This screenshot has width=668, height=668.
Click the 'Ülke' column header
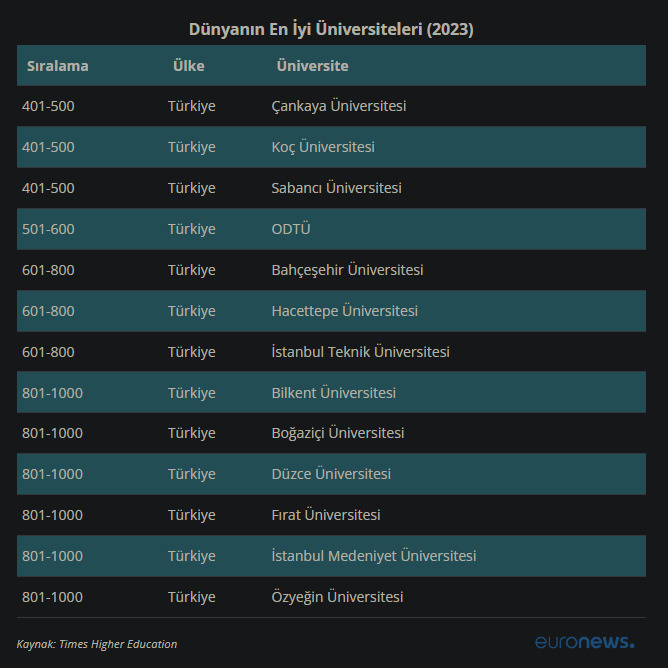click(189, 66)
